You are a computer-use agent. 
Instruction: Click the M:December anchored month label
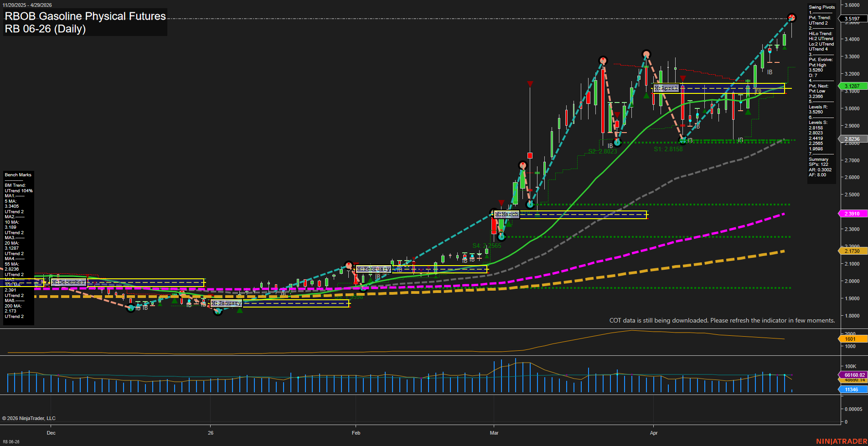click(x=68, y=282)
